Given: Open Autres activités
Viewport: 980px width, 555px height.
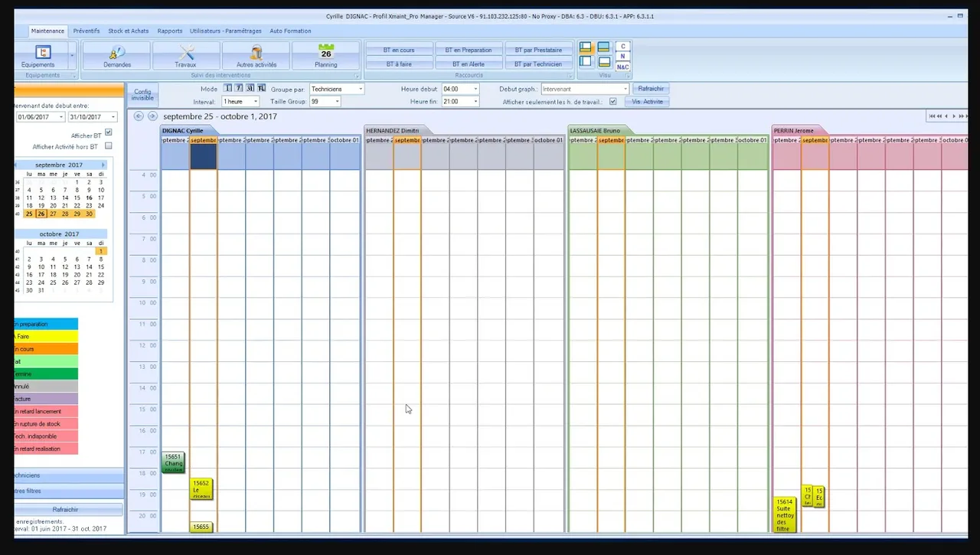Looking at the screenshot, I should tap(256, 56).
